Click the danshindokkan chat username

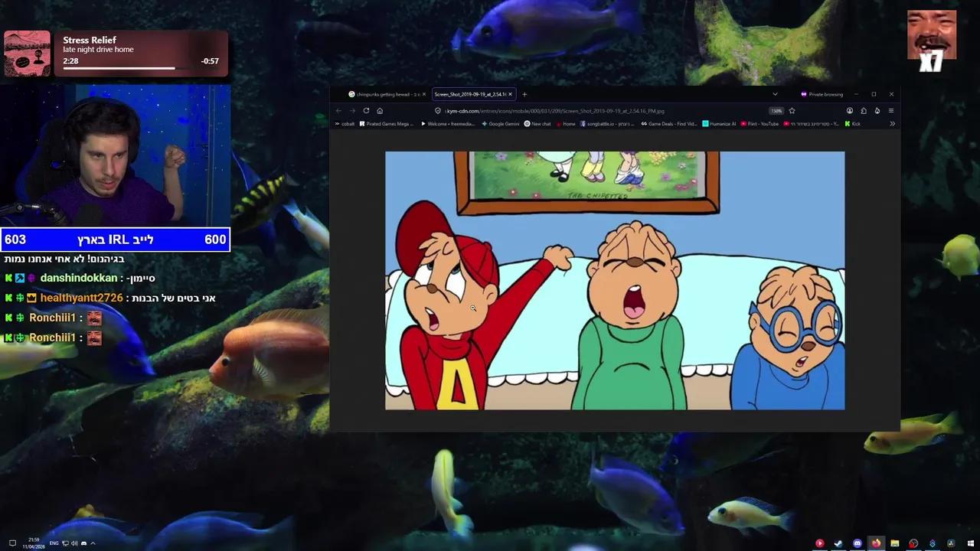pos(78,278)
